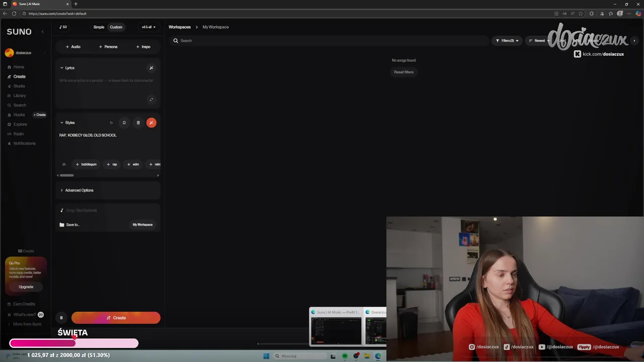Viewport: 644px width, 362px height.
Task: Open Radio in the sidebar
Action: pos(15,134)
